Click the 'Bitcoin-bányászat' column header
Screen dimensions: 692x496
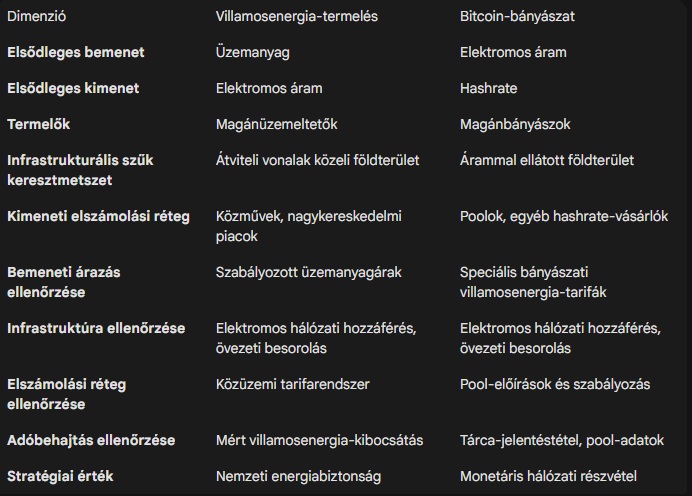517,16
